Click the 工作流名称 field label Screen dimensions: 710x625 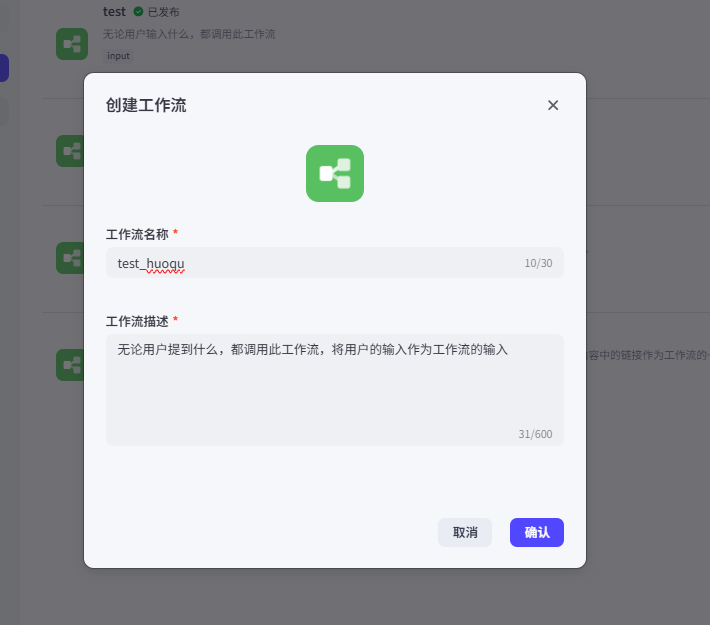(137, 233)
